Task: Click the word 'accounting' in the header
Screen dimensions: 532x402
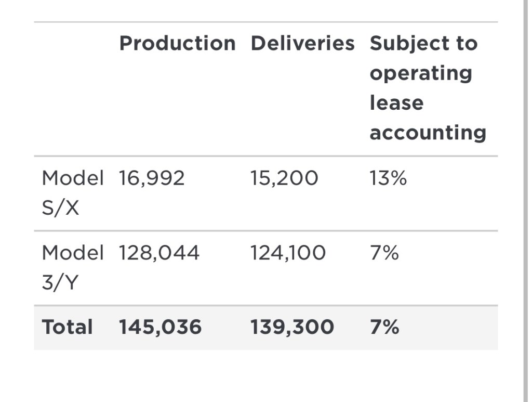Action: 428,133
